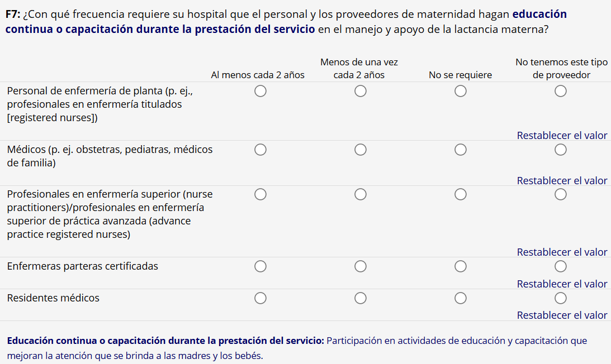Select 'No tenemos este tipo de proveedor' for Personal de enfermería de planta
Screen dimensions: 611x364
pos(561,91)
